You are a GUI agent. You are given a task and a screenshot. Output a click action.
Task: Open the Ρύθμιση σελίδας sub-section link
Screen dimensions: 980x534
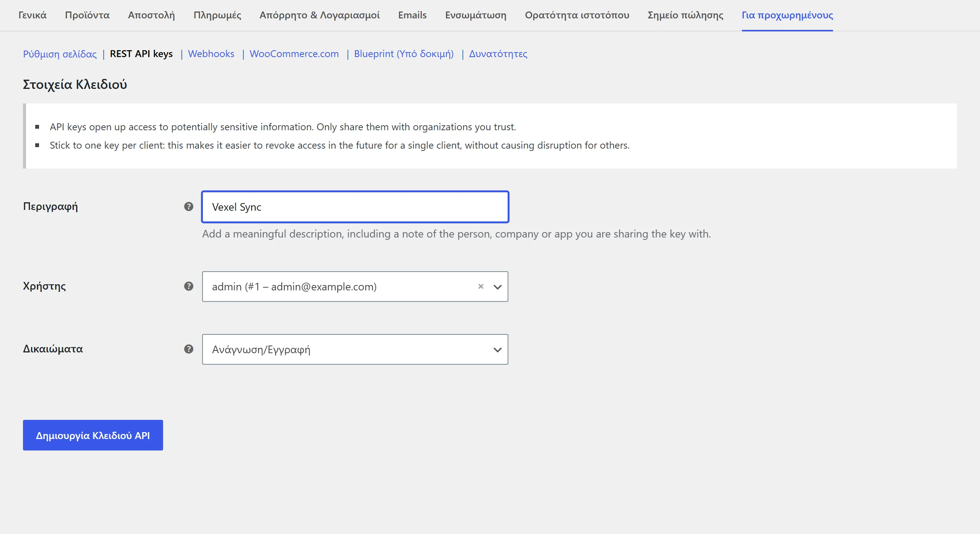60,54
